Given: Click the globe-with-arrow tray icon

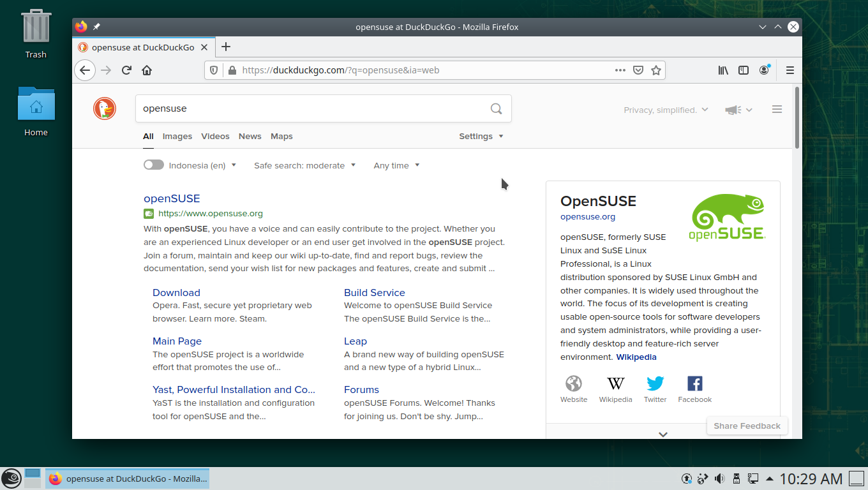Looking at the screenshot, I should [x=703, y=479].
